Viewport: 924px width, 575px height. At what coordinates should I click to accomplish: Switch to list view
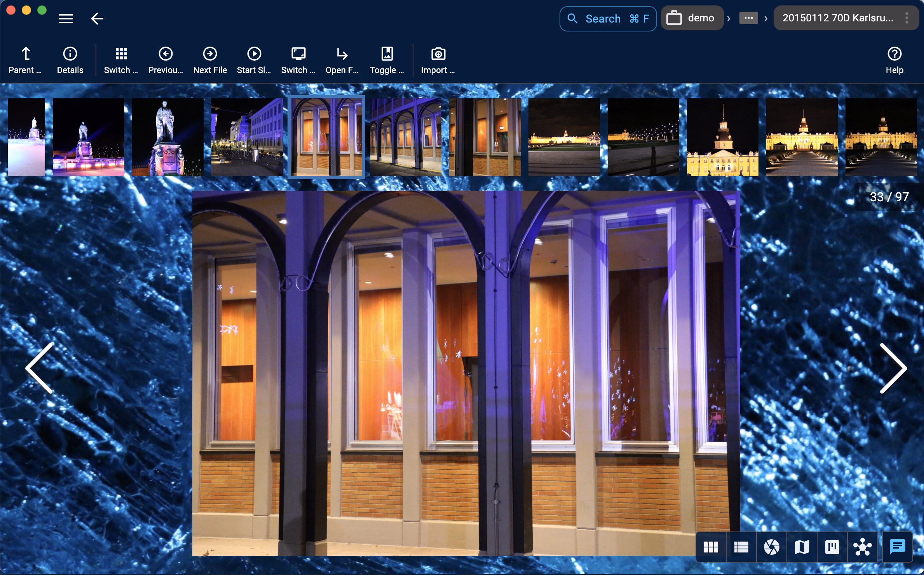pyautogui.click(x=741, y=547)
